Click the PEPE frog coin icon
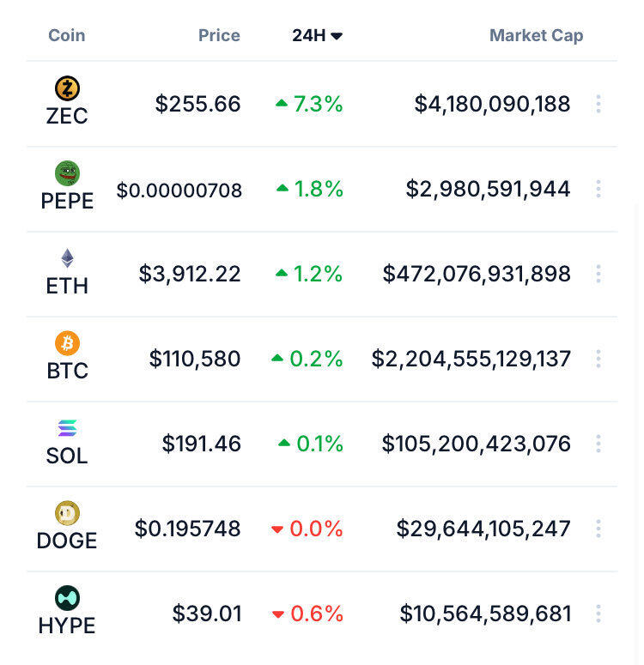 coord(67,173)
